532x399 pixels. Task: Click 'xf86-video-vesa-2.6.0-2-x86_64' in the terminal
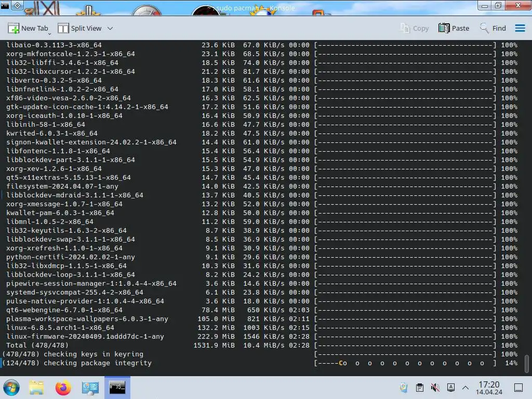(69, 98)
